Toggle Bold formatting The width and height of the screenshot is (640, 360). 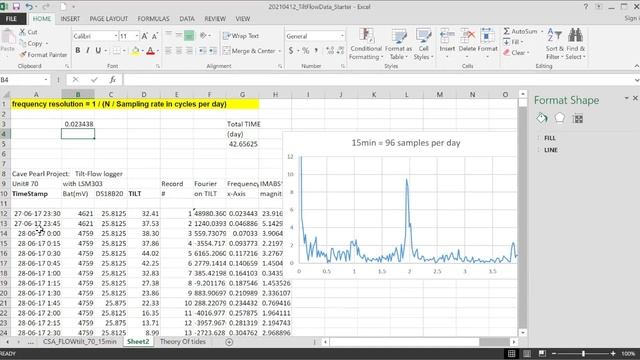[78, 51]
